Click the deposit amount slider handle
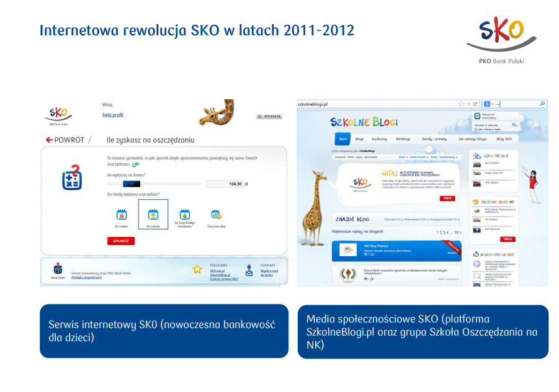The width and height of the screenshot is (559, 392). coord(132,184)
